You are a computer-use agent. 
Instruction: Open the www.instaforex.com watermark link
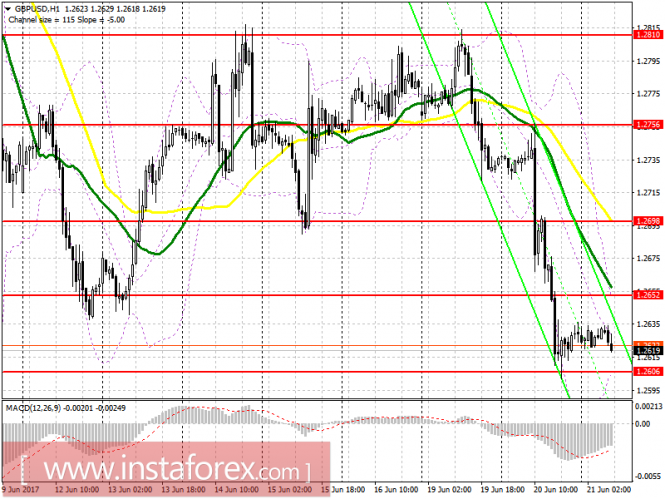click(x=170, y=468)
